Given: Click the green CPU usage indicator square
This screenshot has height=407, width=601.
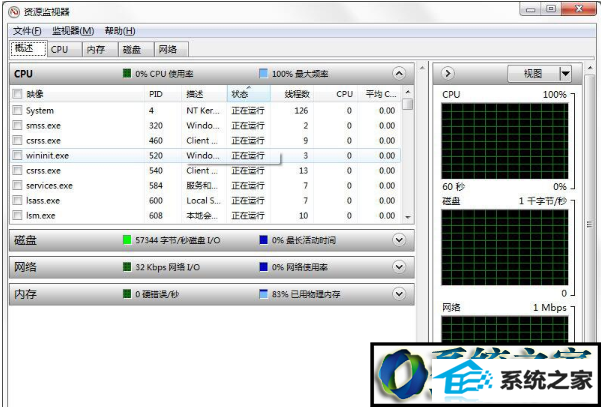Looking at the screenshot, I should point(127,73).
